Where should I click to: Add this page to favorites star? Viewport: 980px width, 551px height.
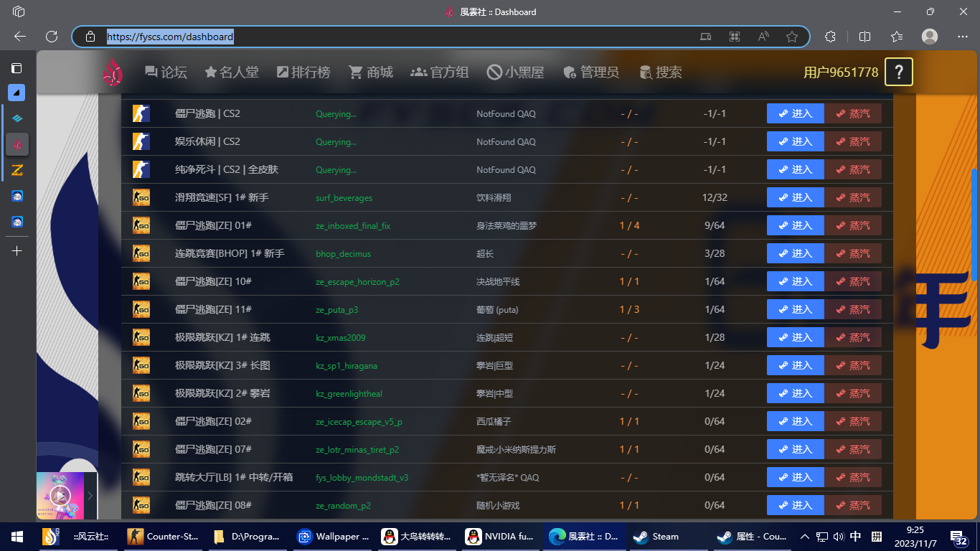click(792, 37)
